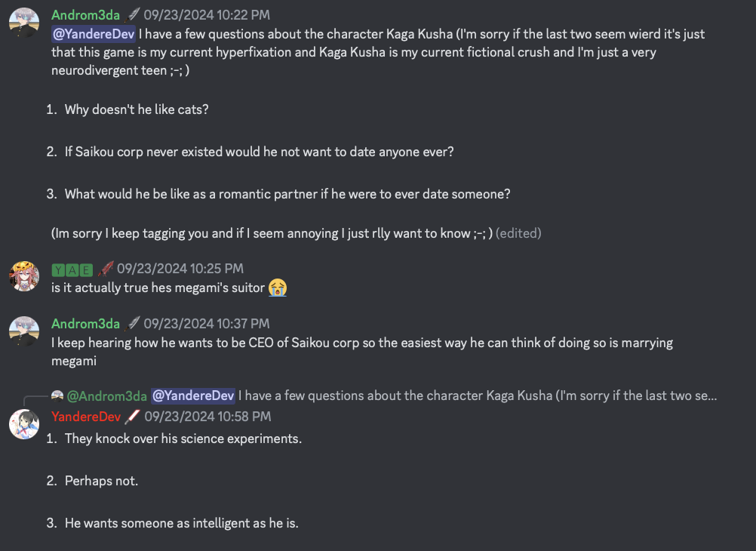Click the 10:58 PM timestamp on YandereDev's reply
Screen dimensions: 756x551
pyautogui.click(x=207, y=417)
